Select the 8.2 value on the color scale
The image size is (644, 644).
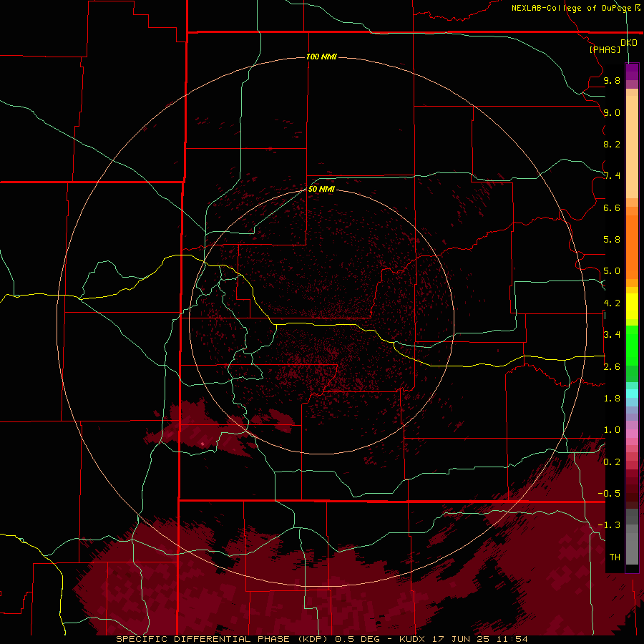pyautogui.click(x=612, y=144)
